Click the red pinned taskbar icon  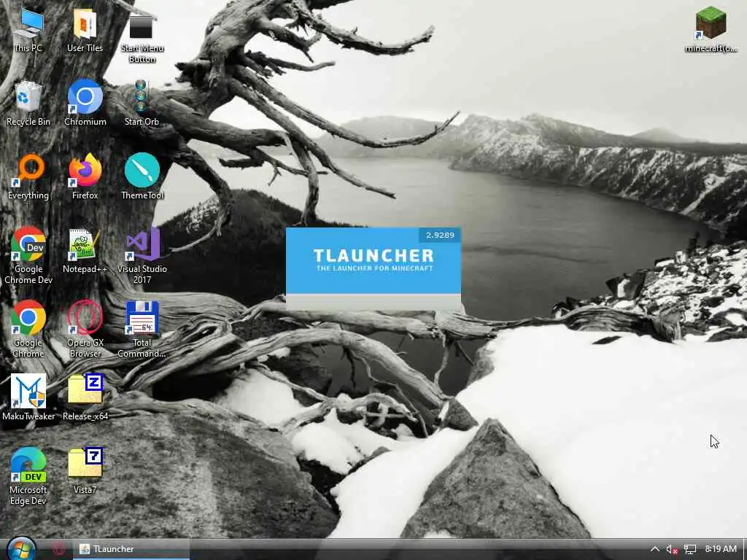click(x=59, y=549)
